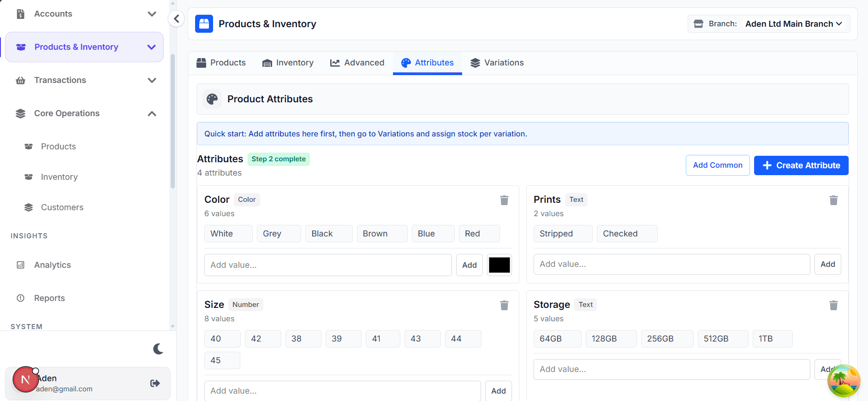Add a value to the Color attribute
Viewport: 868px width, 401px height.
(470, 265)
